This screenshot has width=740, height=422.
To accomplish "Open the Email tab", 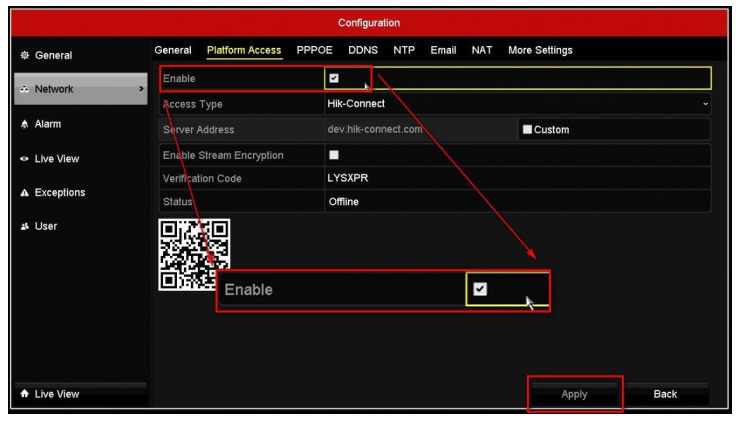I will (x=443, y=50).
